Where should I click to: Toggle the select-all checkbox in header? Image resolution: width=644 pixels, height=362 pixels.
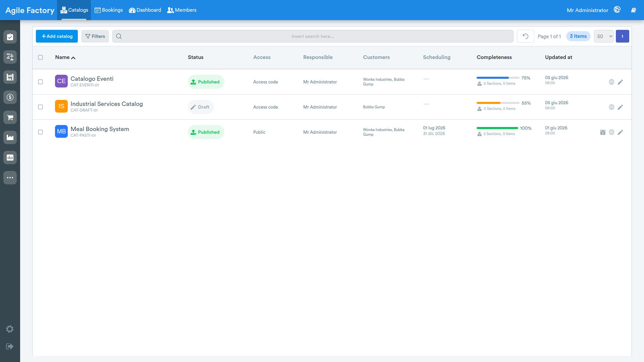(x=41, y=57)
